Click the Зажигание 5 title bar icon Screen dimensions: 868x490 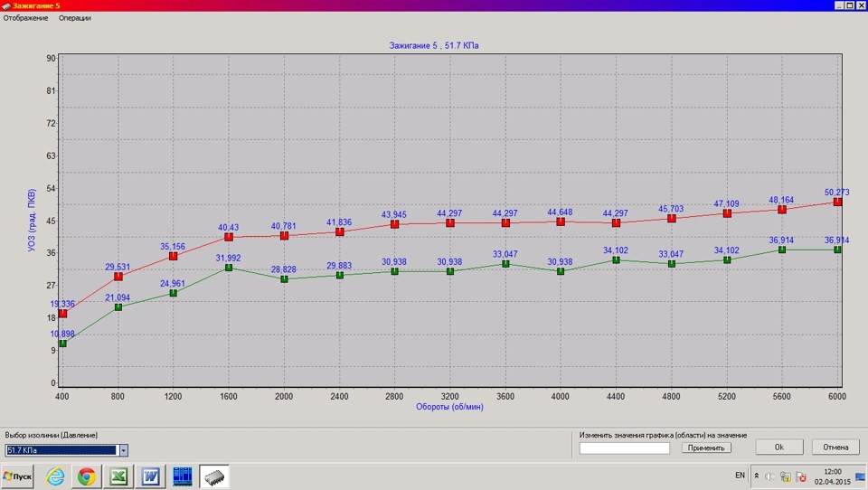click(6, 5)
